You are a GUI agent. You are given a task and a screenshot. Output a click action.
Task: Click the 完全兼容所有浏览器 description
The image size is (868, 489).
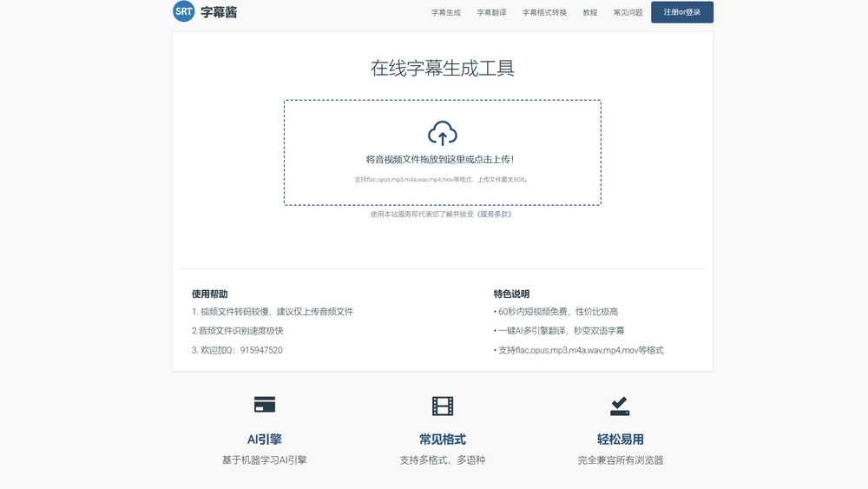pyautogui.click(x=620, y=460)
